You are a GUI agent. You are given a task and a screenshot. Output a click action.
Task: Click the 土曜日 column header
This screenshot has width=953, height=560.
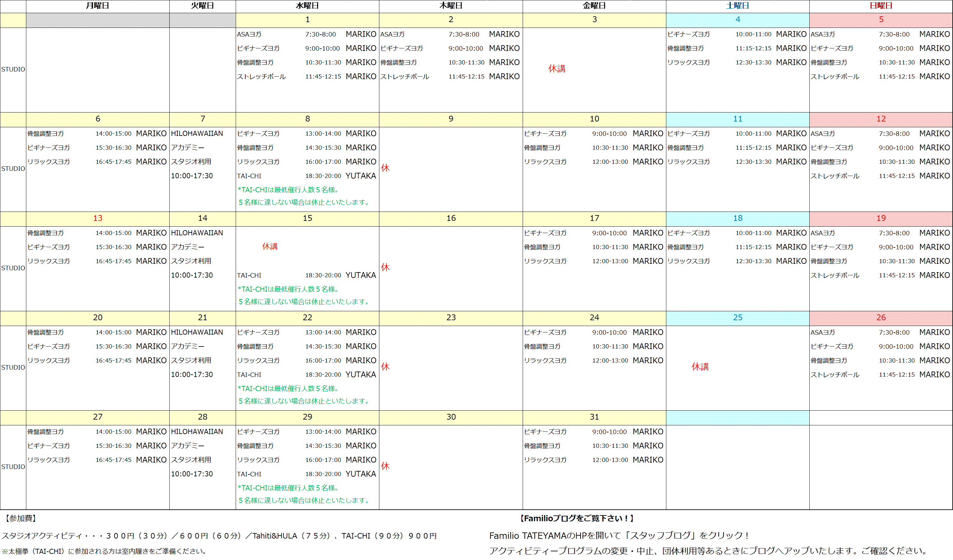[737, 6]
